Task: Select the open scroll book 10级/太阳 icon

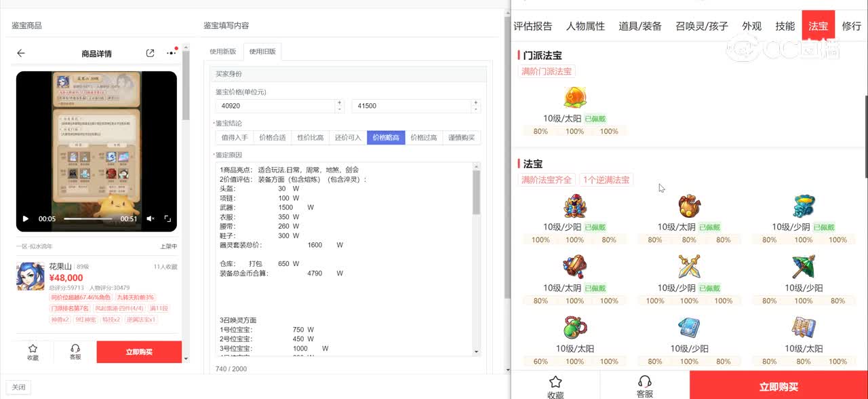Action: coord(804,328)
